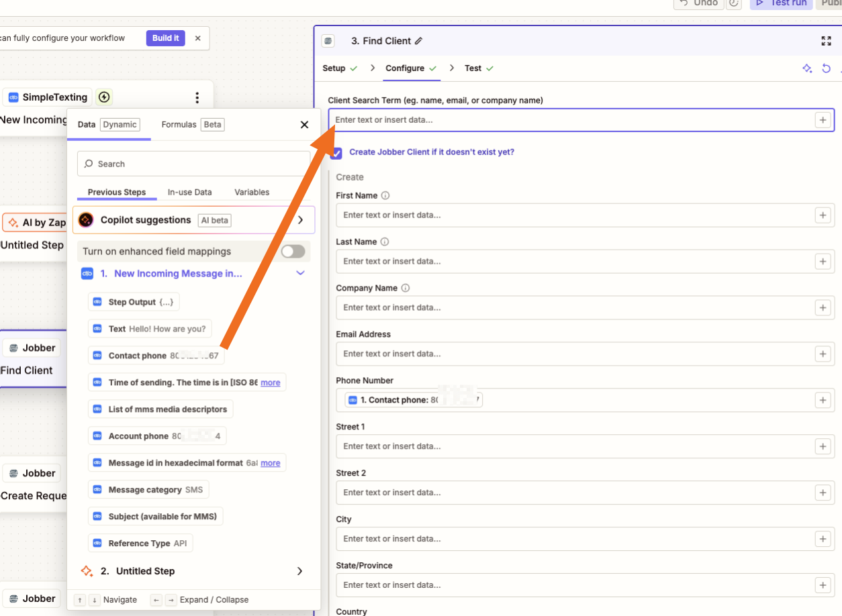Switch to the Variables tab

click(252, 193)
